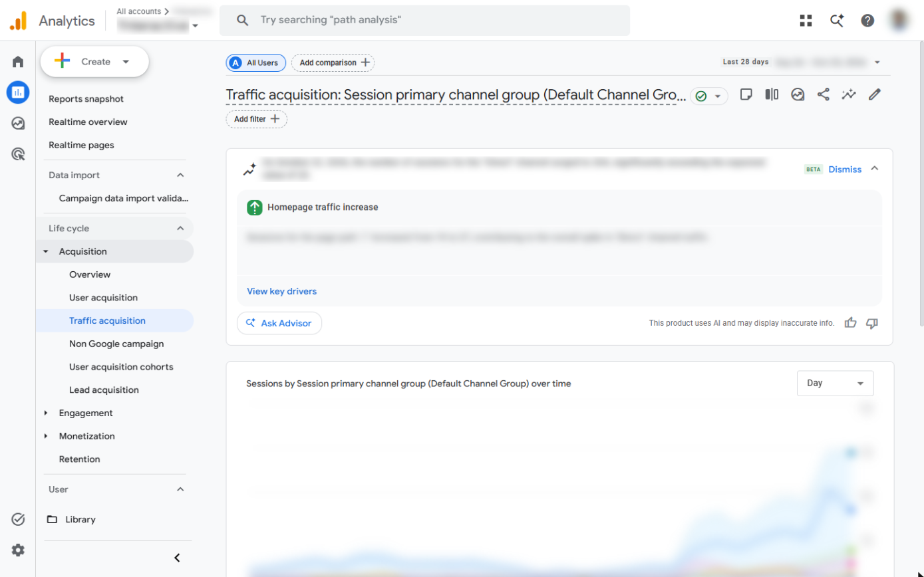Customize report with pencil icon

[875, 94]
